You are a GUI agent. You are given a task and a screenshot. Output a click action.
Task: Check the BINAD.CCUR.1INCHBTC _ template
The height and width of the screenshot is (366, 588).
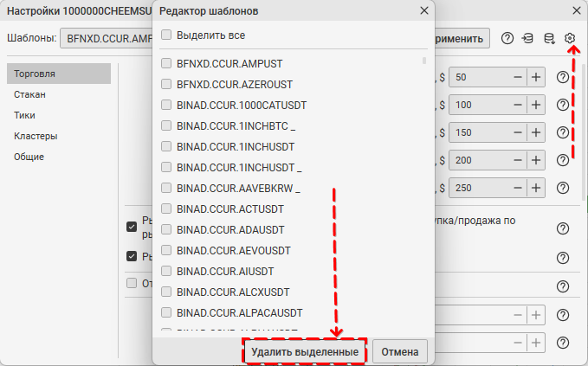pyautogui.click(x=166, y=125)
